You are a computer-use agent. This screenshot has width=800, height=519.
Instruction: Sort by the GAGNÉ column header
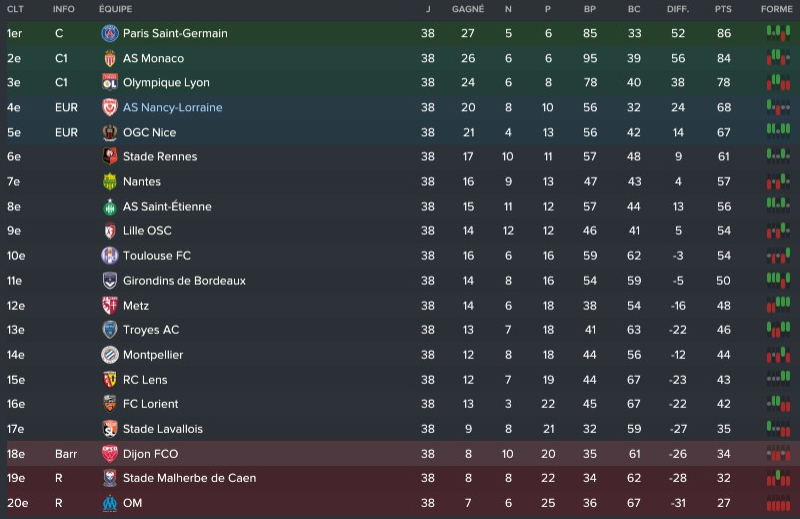(x=467, y=9)
